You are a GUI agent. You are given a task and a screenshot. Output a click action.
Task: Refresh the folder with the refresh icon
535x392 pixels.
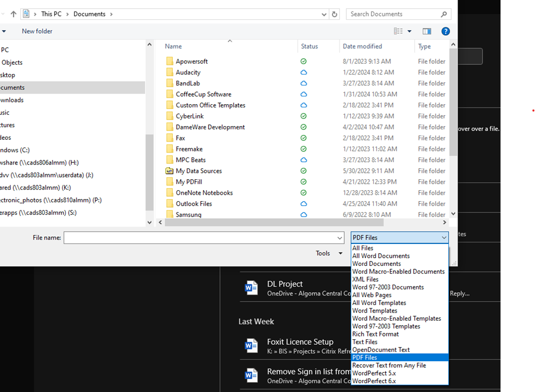click(x=334, y=14)
